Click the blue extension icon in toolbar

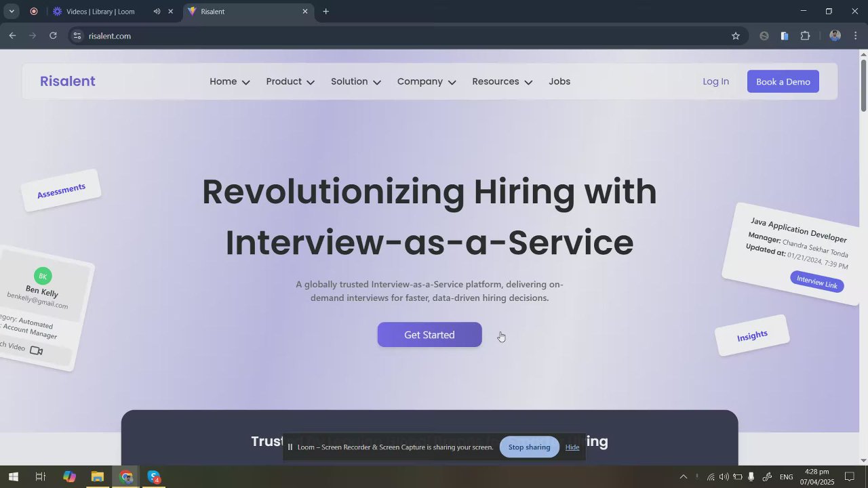[785, 36]
